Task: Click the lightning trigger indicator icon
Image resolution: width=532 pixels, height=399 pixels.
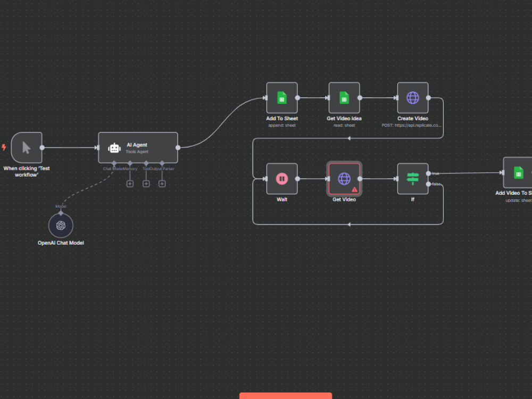Action: pyautogui.click(x=4, y=147)
